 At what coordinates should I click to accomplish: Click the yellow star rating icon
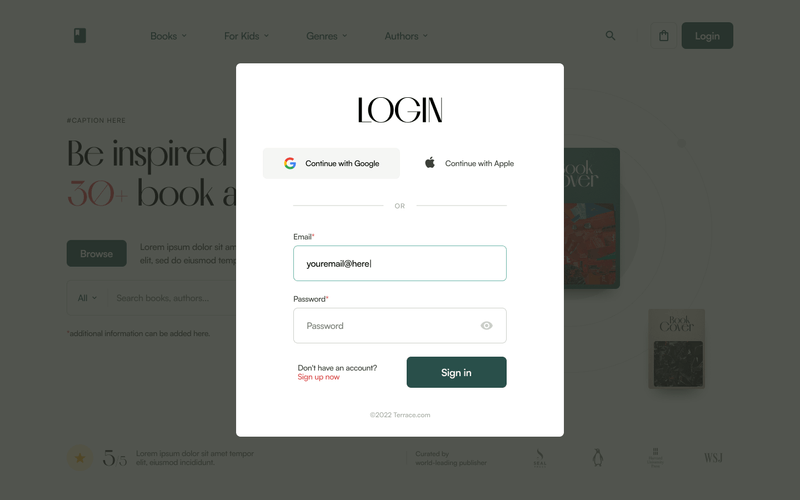click(x=80, y=458)
